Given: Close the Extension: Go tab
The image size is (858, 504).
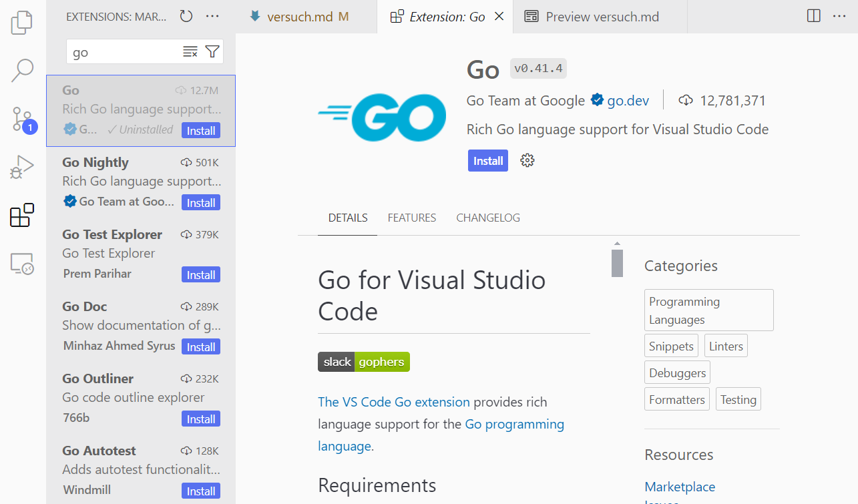Looking at the screenshot, I should (x=499, y=17).
